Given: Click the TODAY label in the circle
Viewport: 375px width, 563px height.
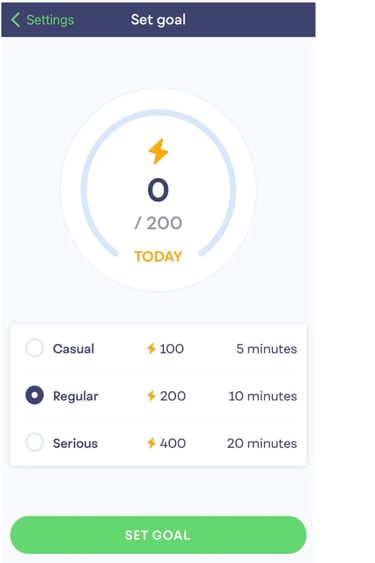Looking at the screenshot, I should tap(158, 257).
